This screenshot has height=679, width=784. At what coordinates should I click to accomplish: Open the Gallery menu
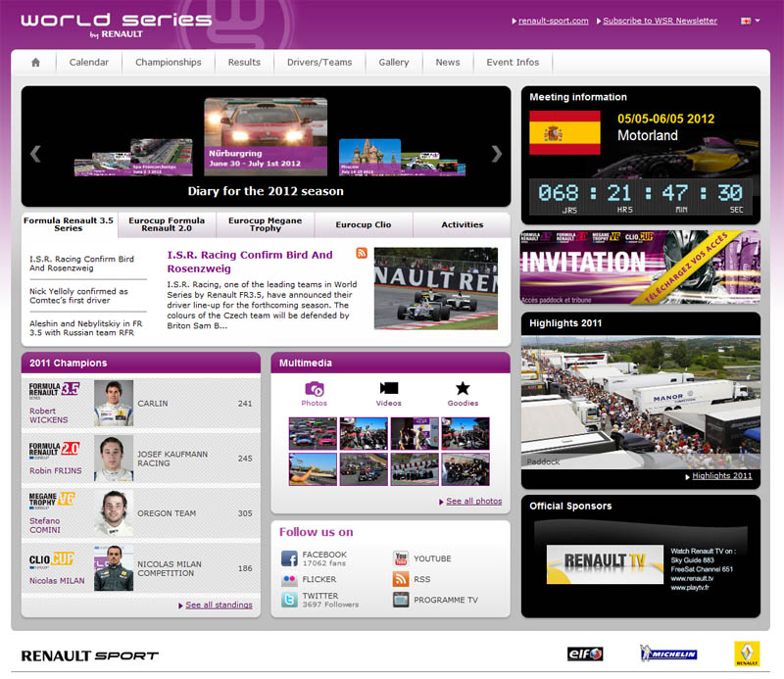click(x=394, y=63)
